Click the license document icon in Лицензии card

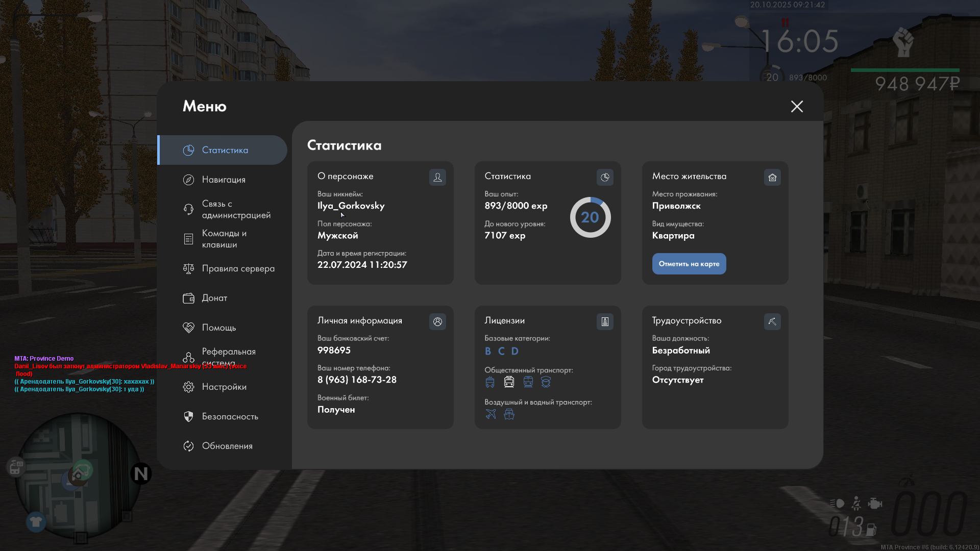pos(605,321)
